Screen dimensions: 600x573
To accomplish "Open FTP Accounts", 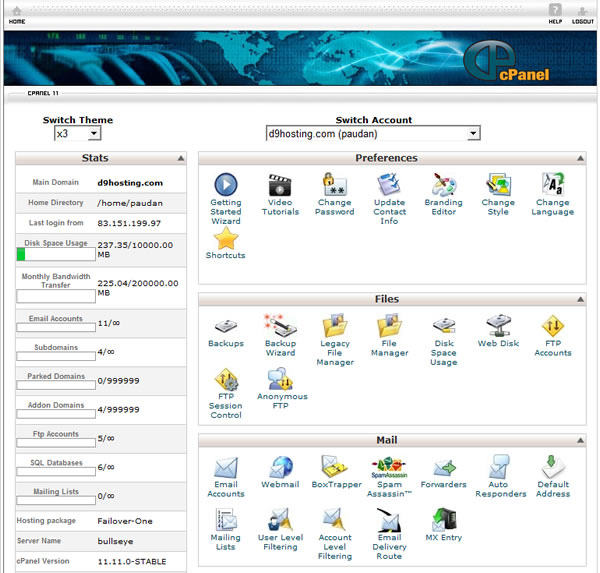I will (552, 327).
